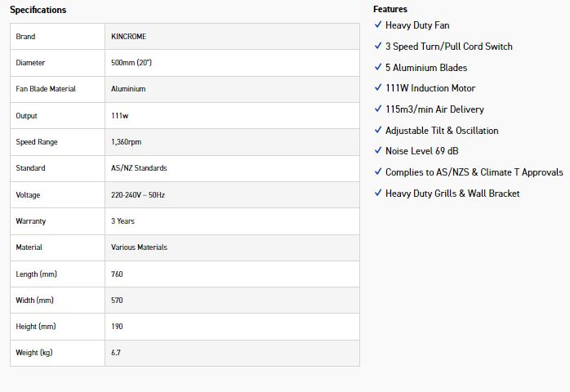The image size is (570, 392).
Task: Click the checkmark beside 115m3/min Air Delivery
Action: coord(378,109)
